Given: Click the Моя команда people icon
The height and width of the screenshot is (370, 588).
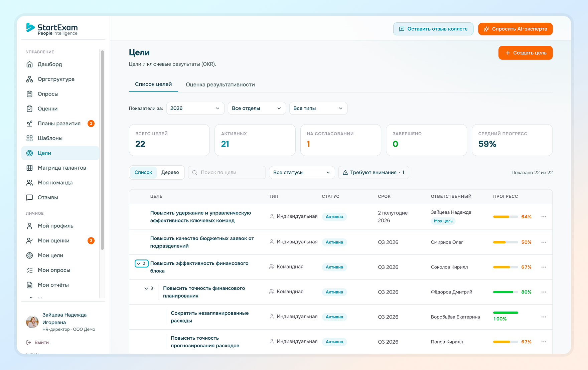Looking at the screenshot, I should point(30,183).
